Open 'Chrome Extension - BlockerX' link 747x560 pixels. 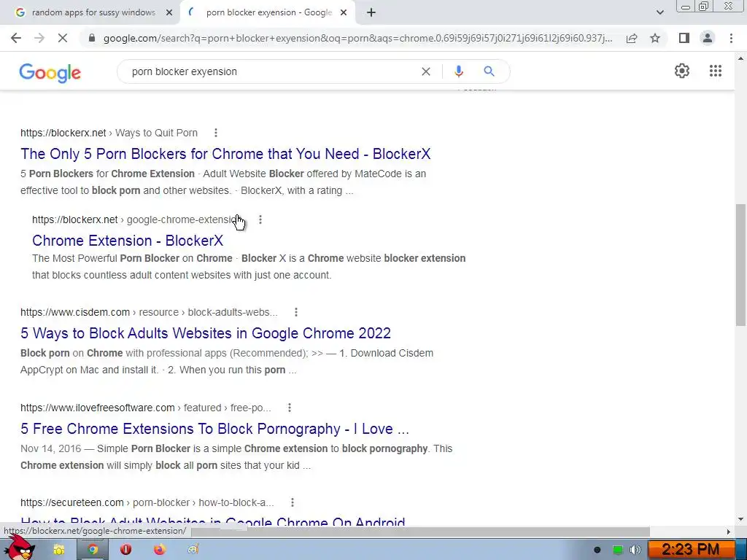coord(128,241)
